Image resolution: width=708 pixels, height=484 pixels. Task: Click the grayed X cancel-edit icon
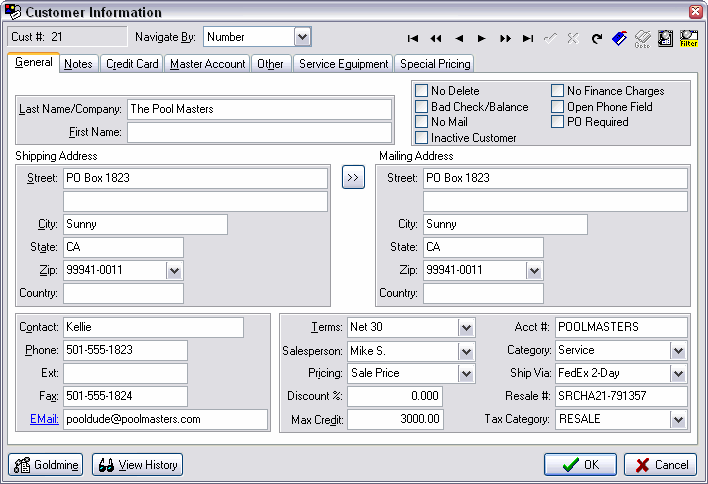(x=573, y=38)
